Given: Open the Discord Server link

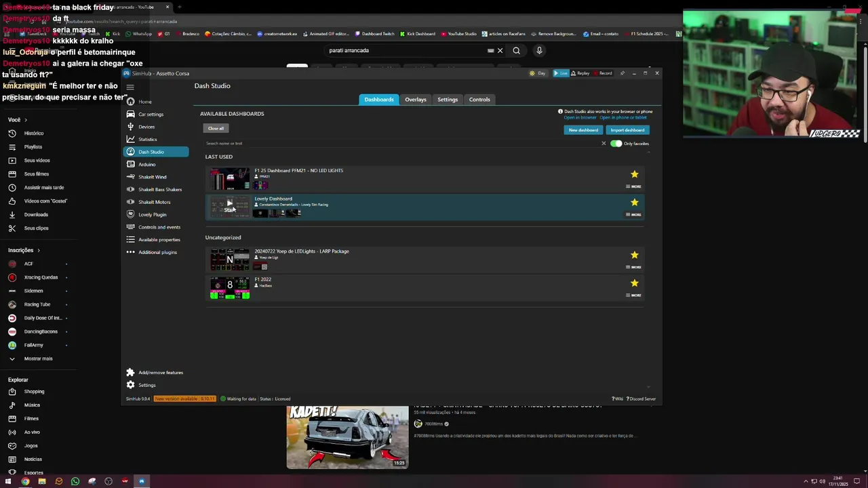Looking at the screenshot, I should tap(642, 399).
